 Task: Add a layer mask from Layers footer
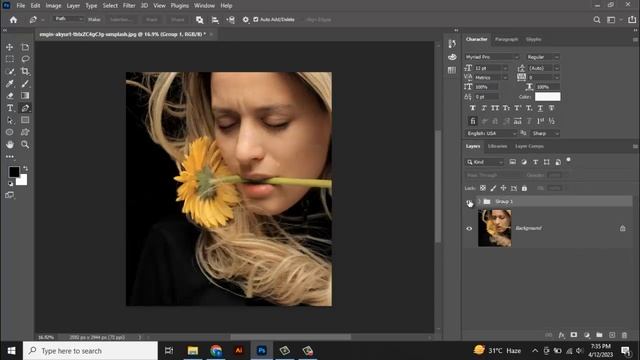point(574,335)
